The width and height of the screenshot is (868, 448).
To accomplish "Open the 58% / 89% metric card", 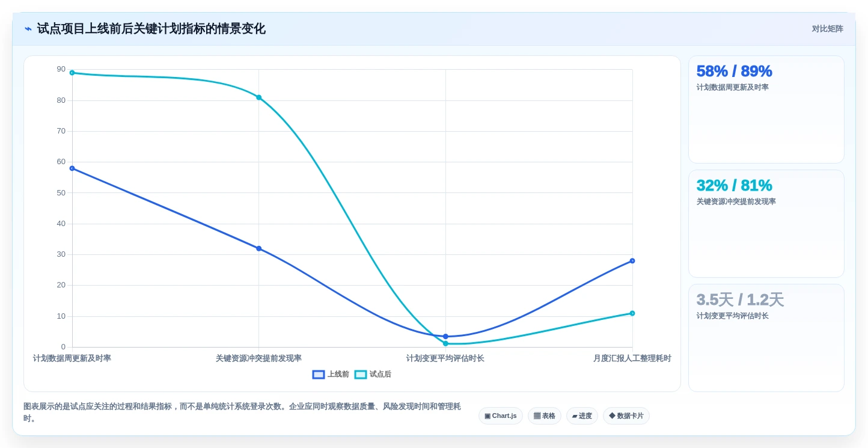I will tap(766, 109).
